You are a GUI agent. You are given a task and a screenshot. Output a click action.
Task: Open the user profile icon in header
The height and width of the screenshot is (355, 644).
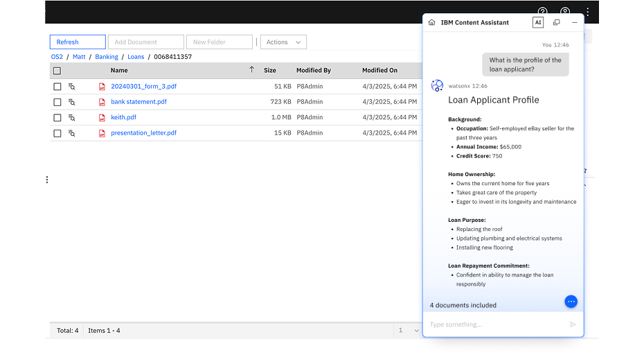coord(565,11)
